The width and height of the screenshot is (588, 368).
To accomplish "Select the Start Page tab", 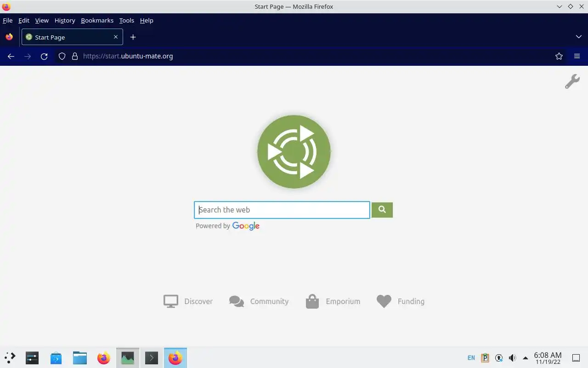I will tap(72, 37).
